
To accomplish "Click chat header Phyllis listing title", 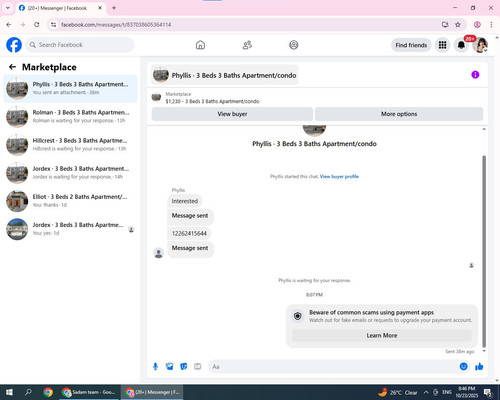I will tap(225, 75).
